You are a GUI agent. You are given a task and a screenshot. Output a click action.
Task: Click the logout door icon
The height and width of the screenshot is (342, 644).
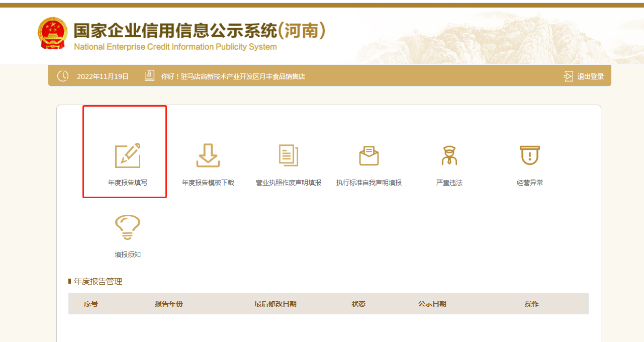[x=568, y=76]
